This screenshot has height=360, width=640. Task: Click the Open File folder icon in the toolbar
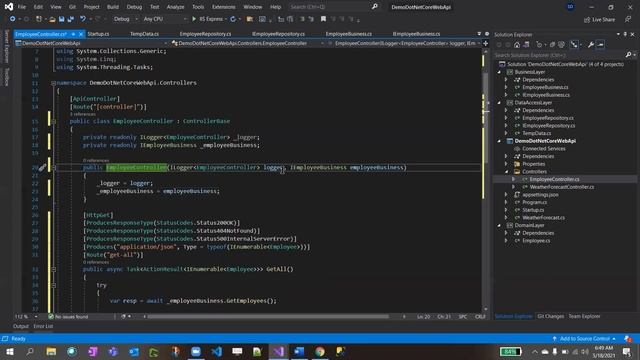52,19
